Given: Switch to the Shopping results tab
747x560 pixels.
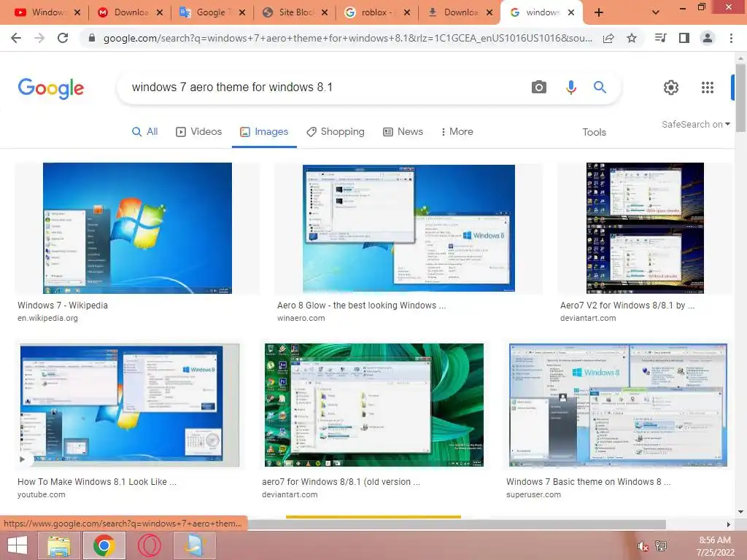Looking at the screenshot, I should coord(336,131).
